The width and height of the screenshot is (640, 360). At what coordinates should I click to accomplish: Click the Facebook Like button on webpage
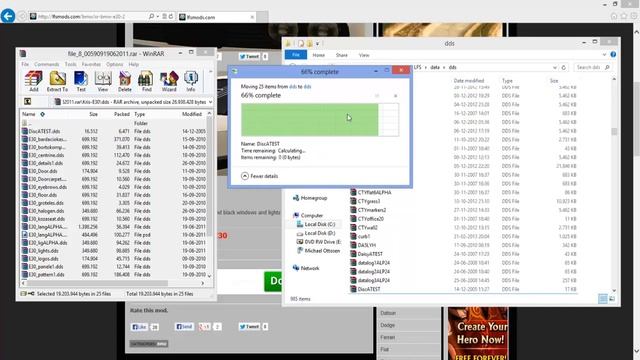coord(139,327)
